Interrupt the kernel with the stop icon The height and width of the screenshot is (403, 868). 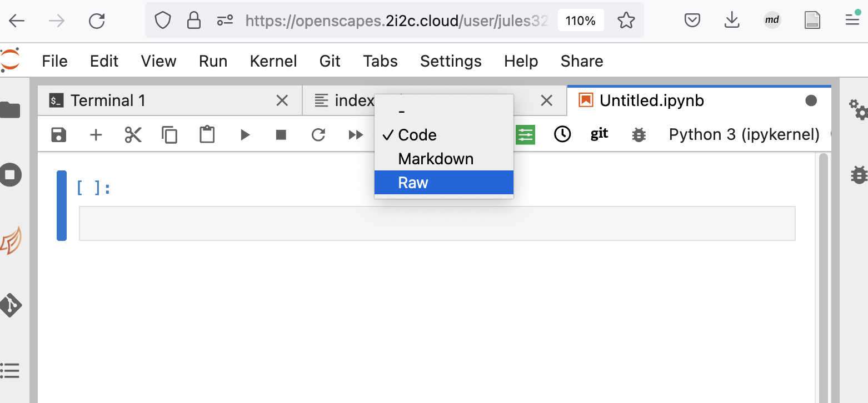point(281,135)
